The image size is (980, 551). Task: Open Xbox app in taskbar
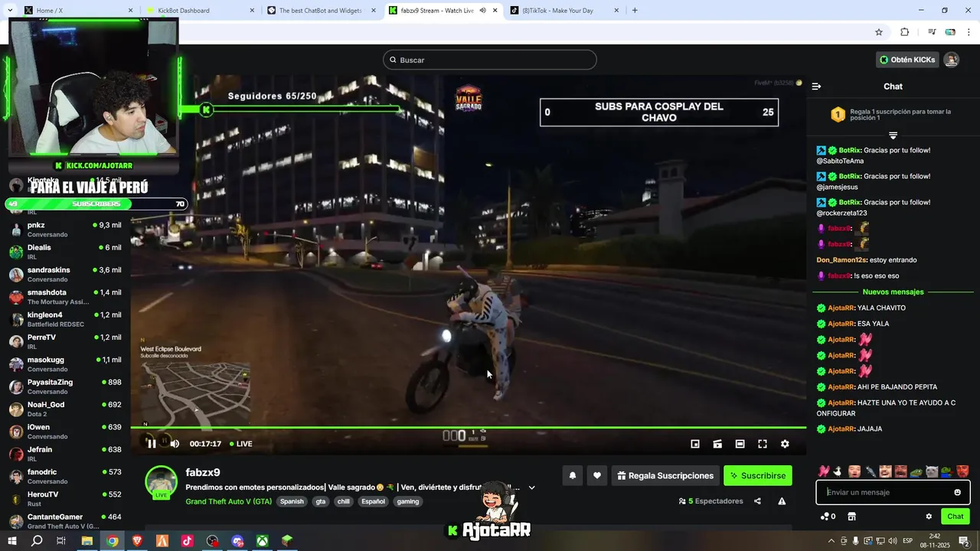pos(262,541)
